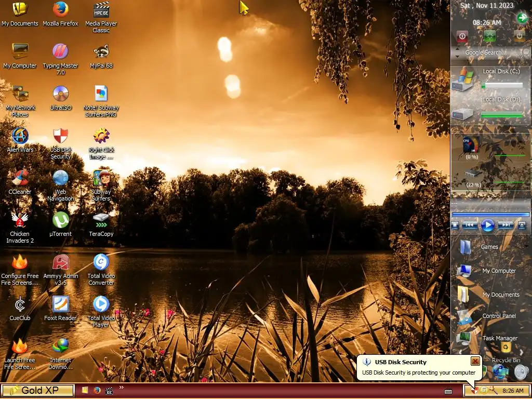This screenshot has height=399, width=532.
Task: Click the RAM usage chip icon
Action: (473, 174)
